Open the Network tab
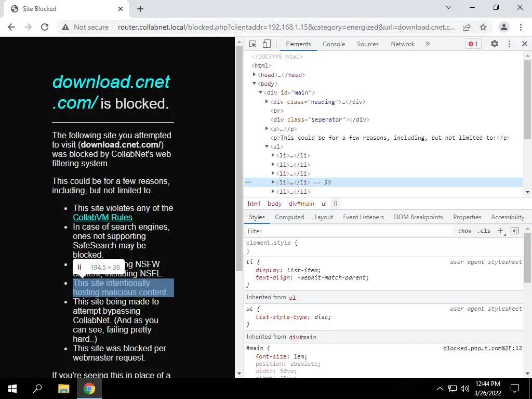 (x=403, y=44)
